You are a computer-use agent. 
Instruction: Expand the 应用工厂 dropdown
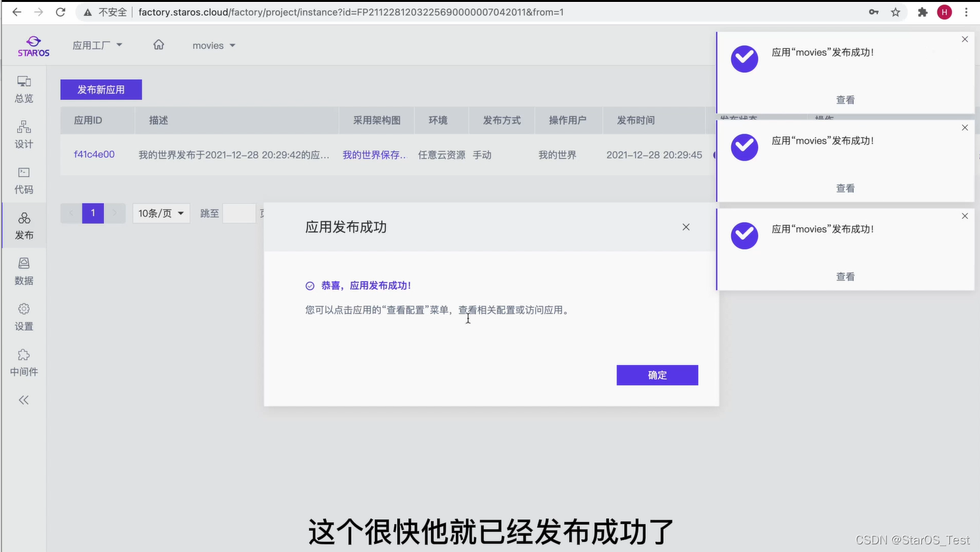point(97,45)
